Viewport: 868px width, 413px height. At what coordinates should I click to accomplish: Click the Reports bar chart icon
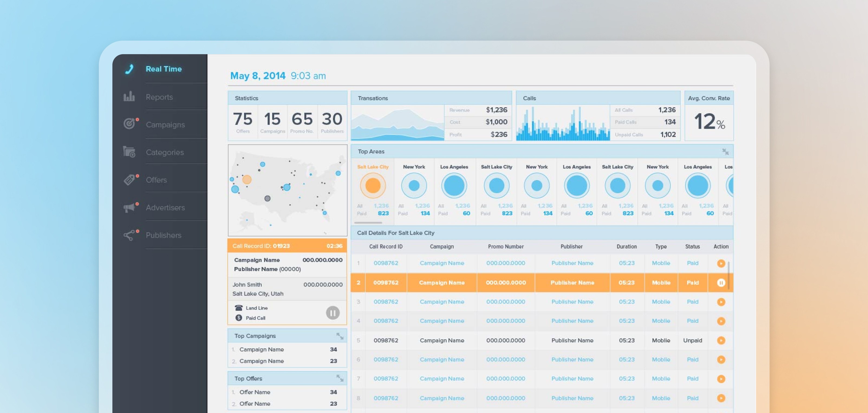(129, 96)
